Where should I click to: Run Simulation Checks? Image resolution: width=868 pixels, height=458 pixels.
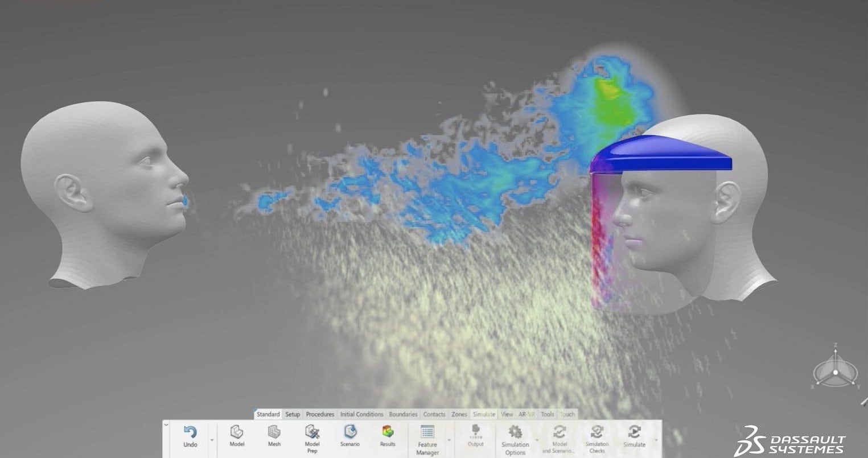coord(597,432)
